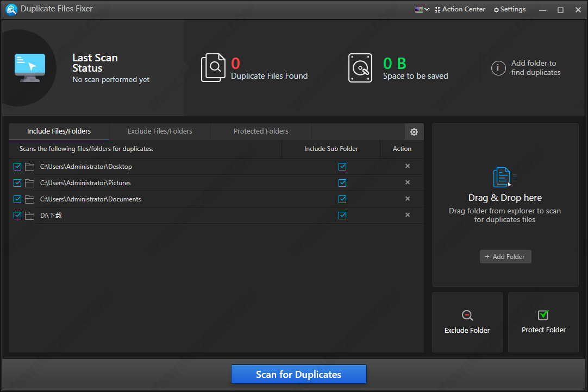Click the folder icon of the Desktop row
The width and height of the screenshot is (588, 392).
pos(30,167)
